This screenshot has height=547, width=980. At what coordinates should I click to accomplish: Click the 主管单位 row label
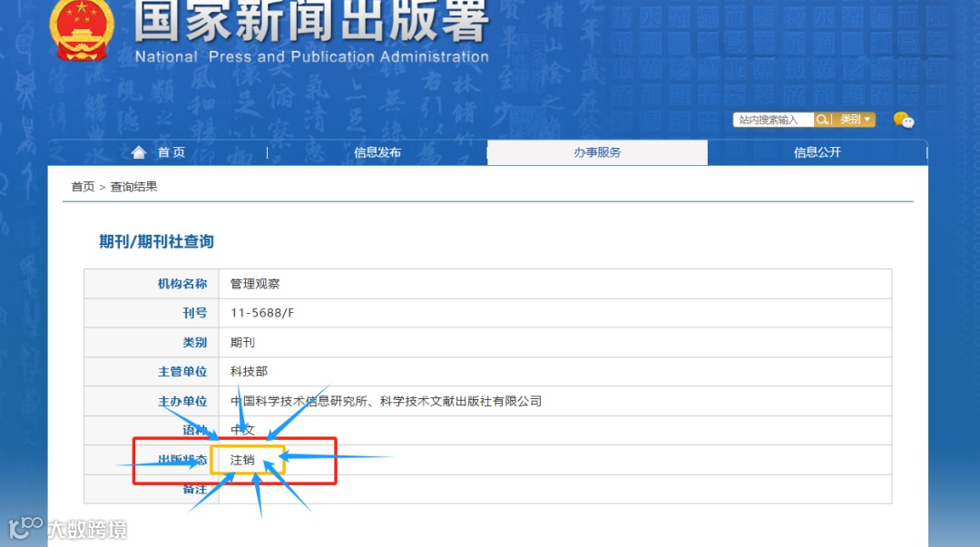[x=181, y=371]
